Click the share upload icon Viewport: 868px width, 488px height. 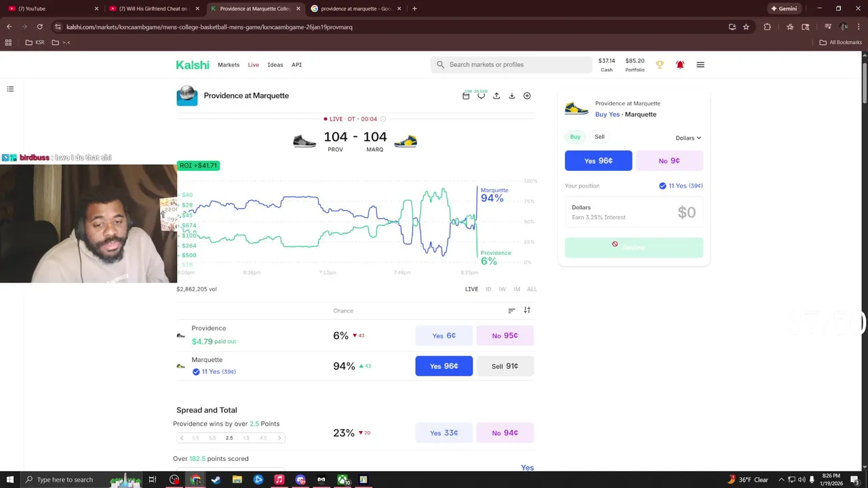(x=496, y=96)
